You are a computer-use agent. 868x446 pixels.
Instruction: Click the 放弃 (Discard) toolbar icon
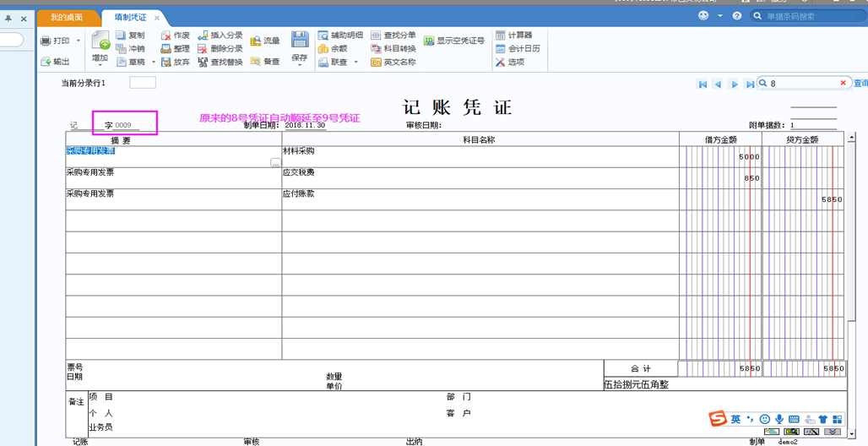pyautogui.click(x=165, y=62)
